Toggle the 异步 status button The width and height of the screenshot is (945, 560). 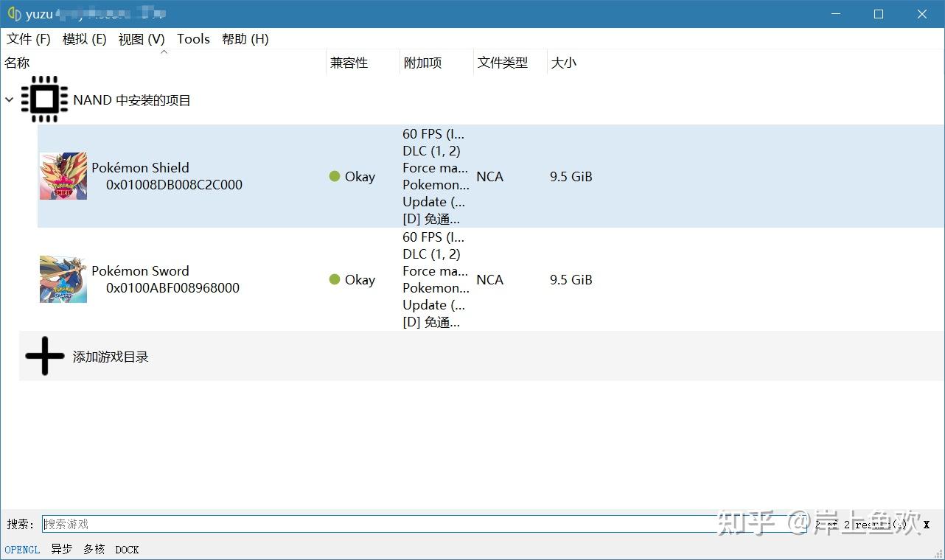tap(62, 550)
